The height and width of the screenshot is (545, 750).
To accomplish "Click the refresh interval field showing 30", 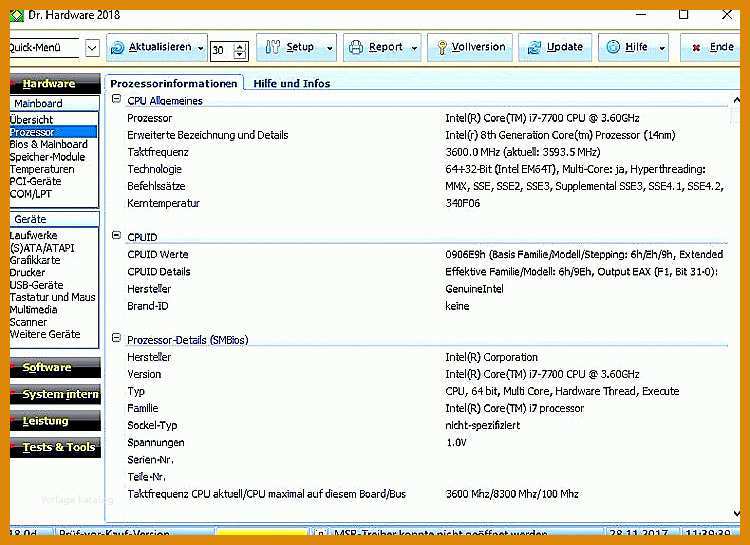I will pyautogui.click(x=222, y=50).
